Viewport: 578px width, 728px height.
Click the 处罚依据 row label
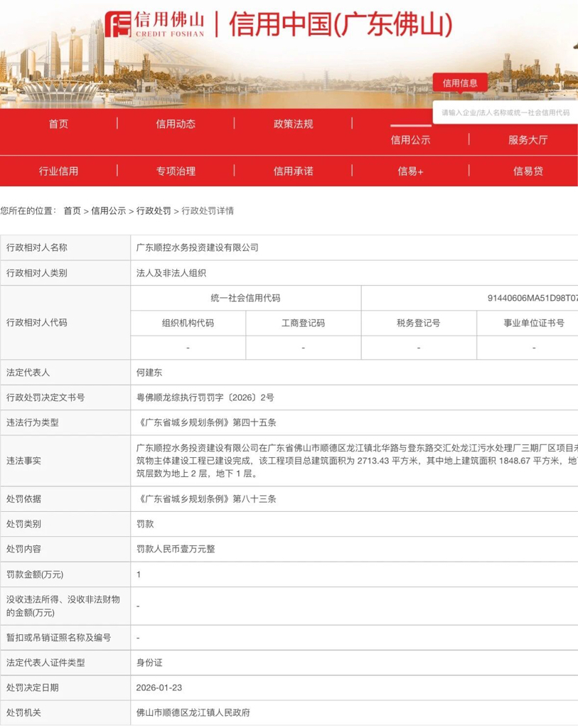pos(23,499)
